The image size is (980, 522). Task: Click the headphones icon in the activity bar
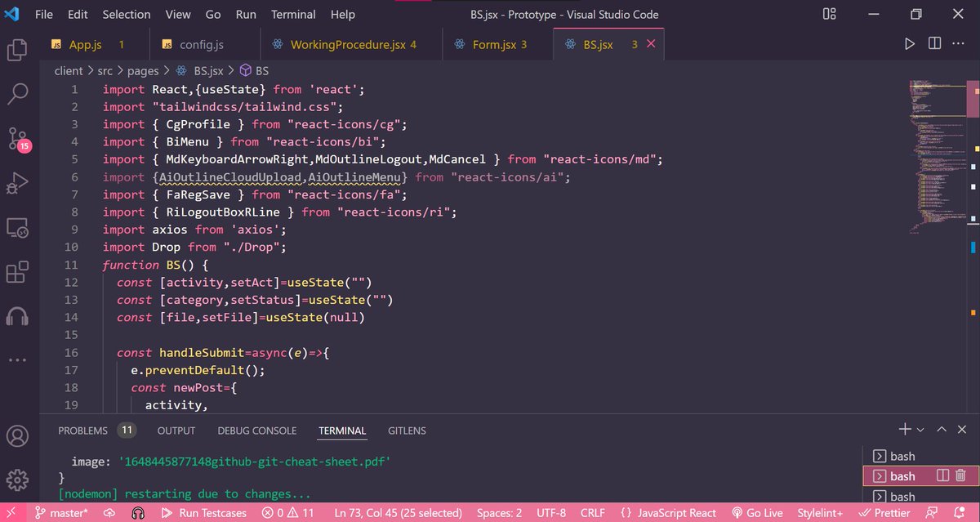point(18,315)
